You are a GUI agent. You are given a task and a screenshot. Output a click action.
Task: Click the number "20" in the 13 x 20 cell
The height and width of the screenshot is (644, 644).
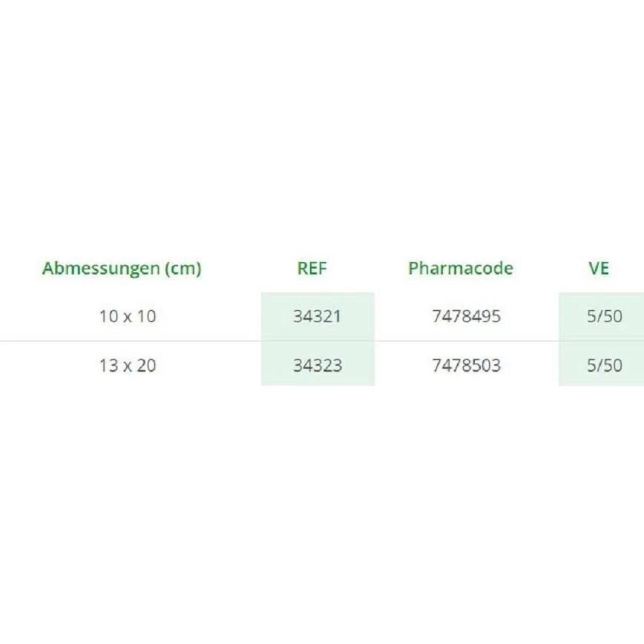[x=146, y=366]
